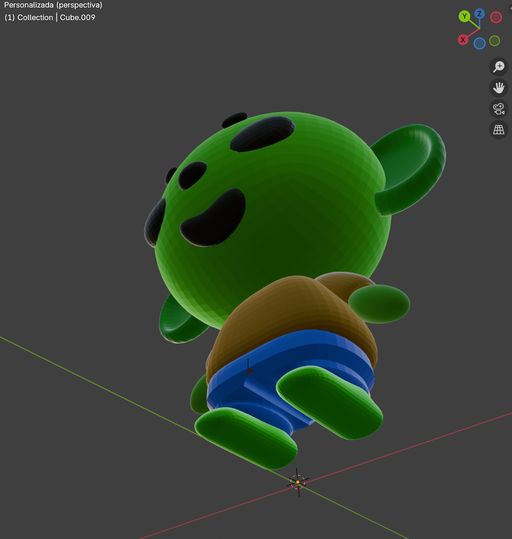Click the green Y axis on the gizmo
The height and width of the screenshot is (539, 512).
tap(465, 16)
